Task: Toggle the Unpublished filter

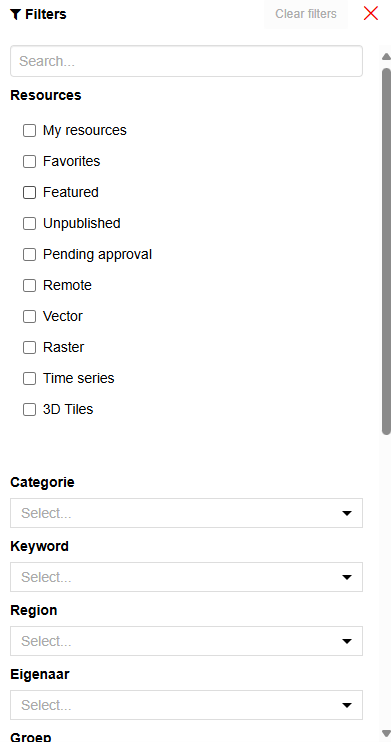Action: 29,223
